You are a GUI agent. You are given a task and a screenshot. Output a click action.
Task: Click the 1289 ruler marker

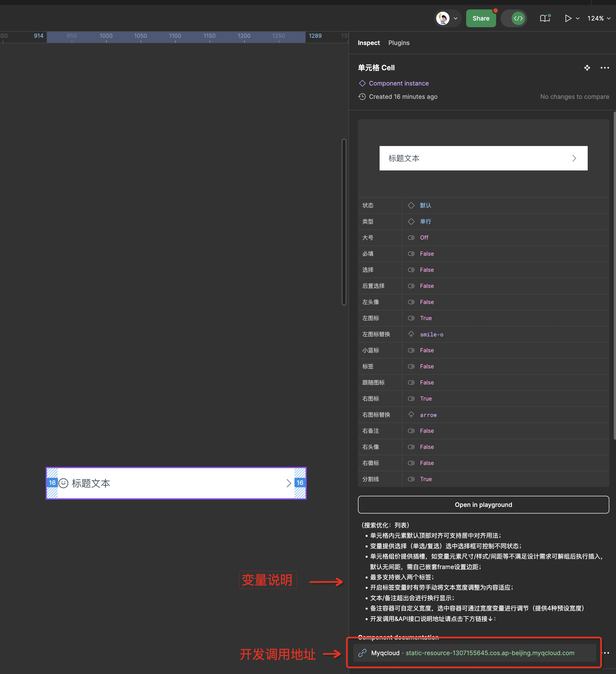pos(315,36)
